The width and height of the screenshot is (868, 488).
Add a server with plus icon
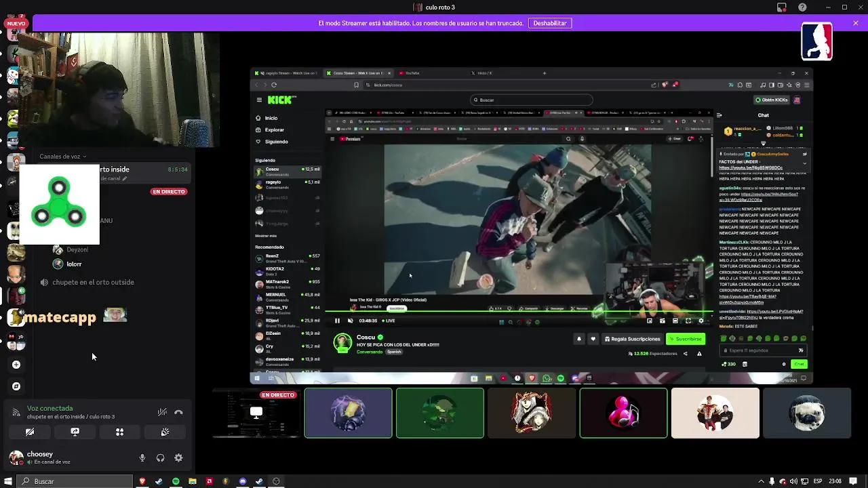(16, 365)
